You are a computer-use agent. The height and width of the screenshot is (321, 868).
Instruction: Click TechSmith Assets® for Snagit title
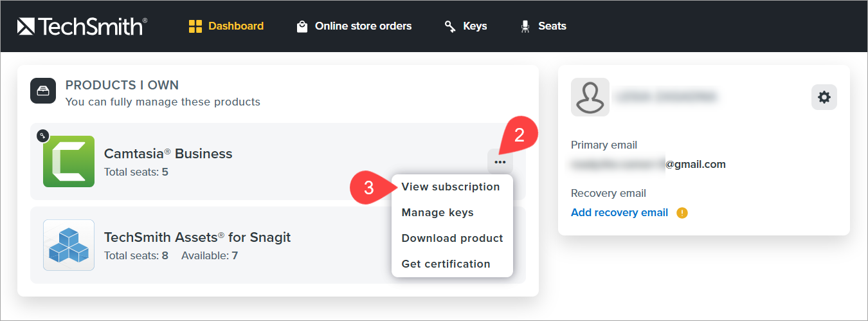point(197,237)
